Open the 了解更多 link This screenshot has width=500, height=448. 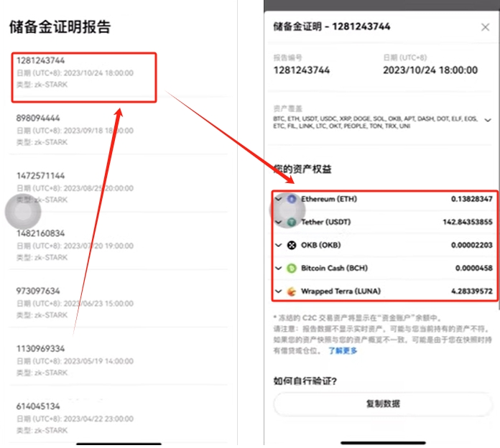click(x=343, y=351)
